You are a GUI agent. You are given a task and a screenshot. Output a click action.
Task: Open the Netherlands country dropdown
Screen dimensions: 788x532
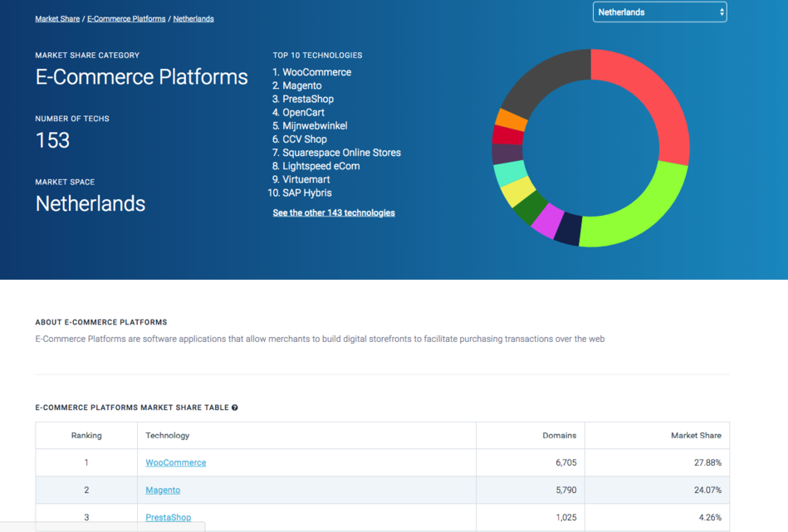pyautogui.click(x=659, y=12)
